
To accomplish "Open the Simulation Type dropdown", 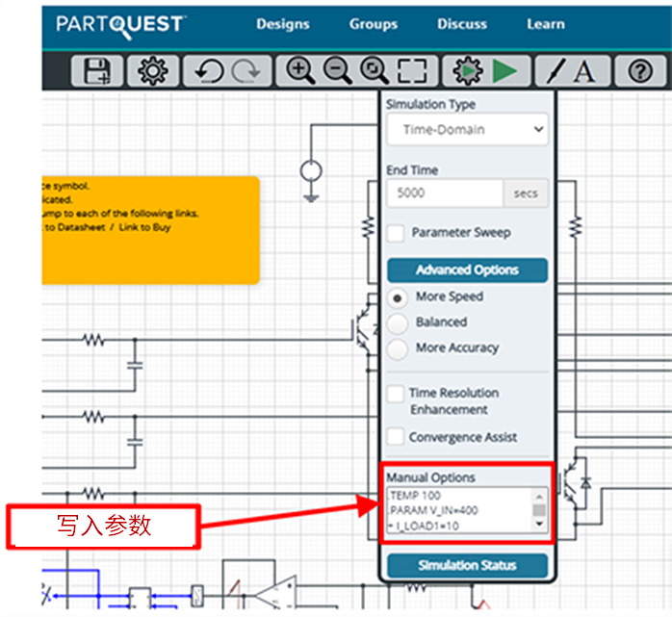I will (467, 130).
